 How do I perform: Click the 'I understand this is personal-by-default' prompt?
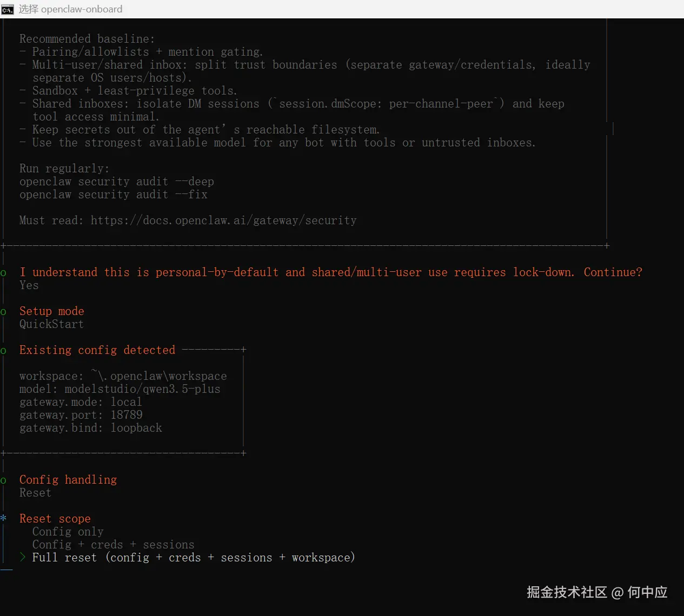click(331, 272)
